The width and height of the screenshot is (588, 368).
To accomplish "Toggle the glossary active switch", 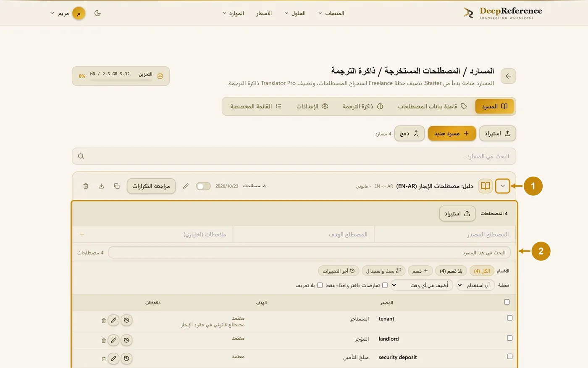I will pyautogui.click(x=203, y=186).
